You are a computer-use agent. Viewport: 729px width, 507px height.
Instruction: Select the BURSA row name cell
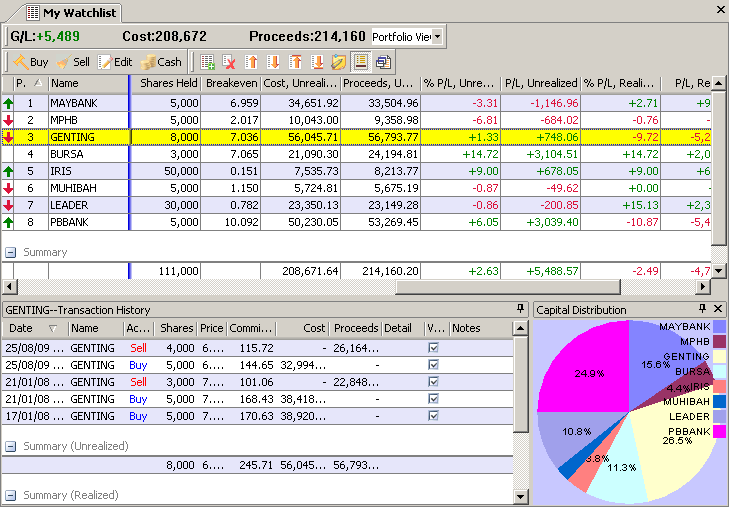(88, 154)
